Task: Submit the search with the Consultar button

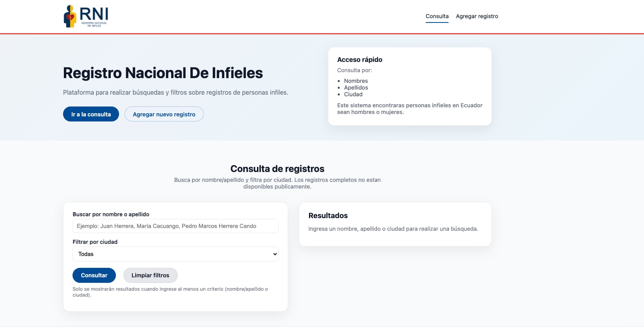Action: [x=94, y=275]
